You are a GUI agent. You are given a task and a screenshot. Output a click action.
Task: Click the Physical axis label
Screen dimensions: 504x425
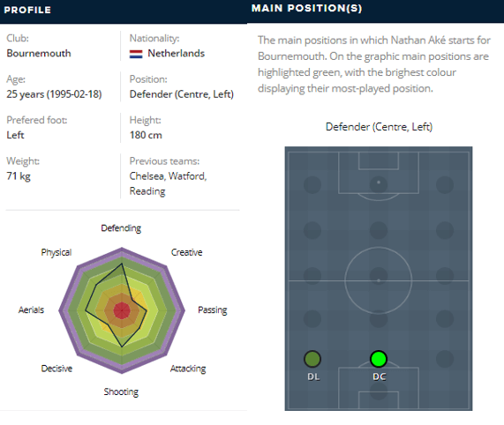coord(56,253)
